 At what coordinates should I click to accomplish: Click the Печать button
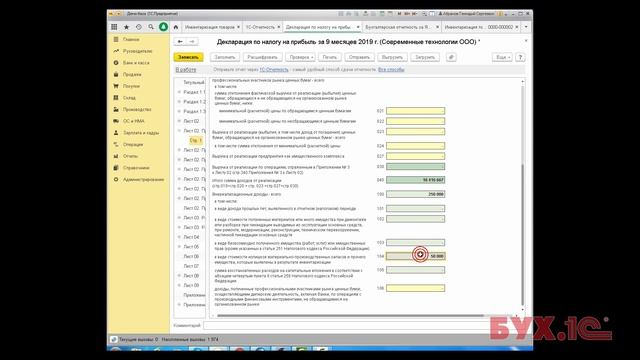[x=330, y=57]
